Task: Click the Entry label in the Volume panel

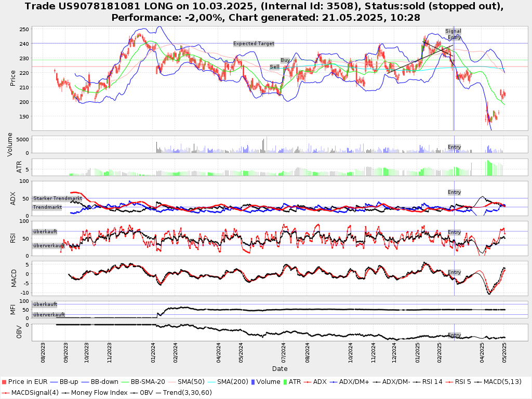Action: coord(454,147)
